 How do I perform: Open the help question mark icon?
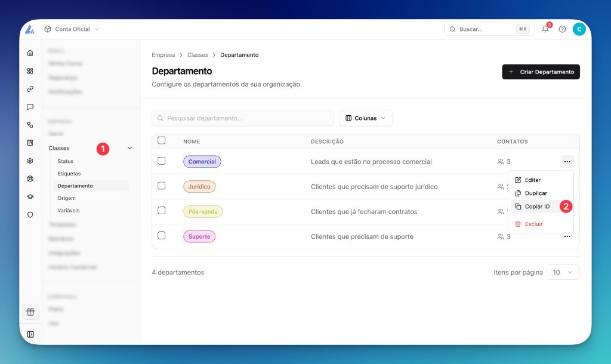tap(562, 29)
